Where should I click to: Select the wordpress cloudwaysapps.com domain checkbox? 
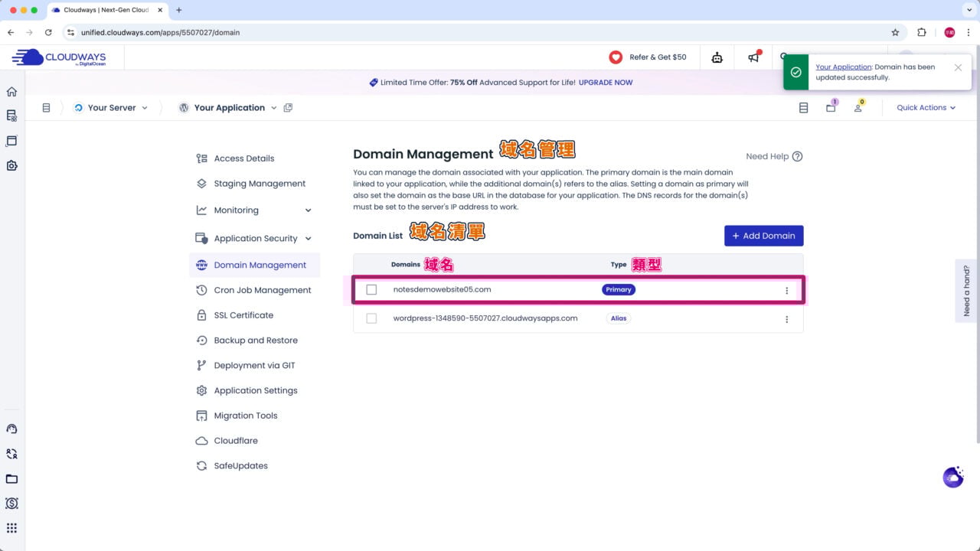click(x=371, y=318)
